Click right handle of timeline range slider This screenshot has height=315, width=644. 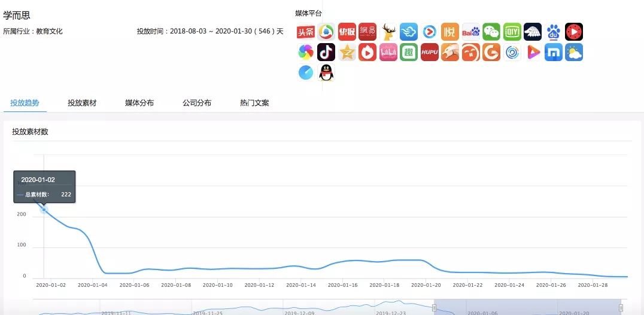point(622,307)
